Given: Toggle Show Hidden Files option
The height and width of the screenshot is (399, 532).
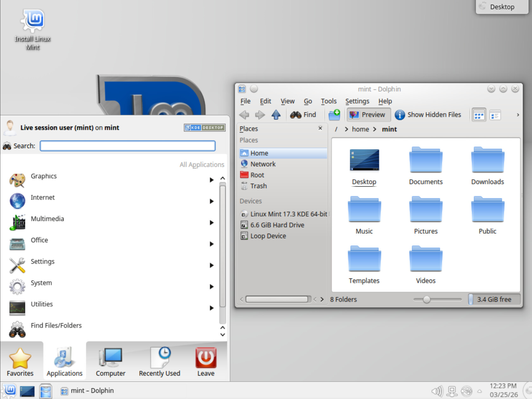Looking at the screenshot, I should pos(428,115).
